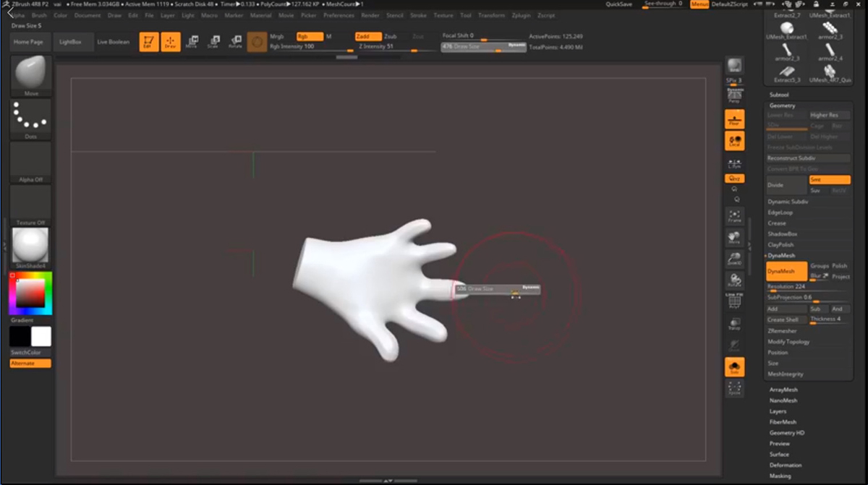Collapse the Geometry section header
Image resolution: width=868 pixels, height=485 pixels.
[782, 106]
